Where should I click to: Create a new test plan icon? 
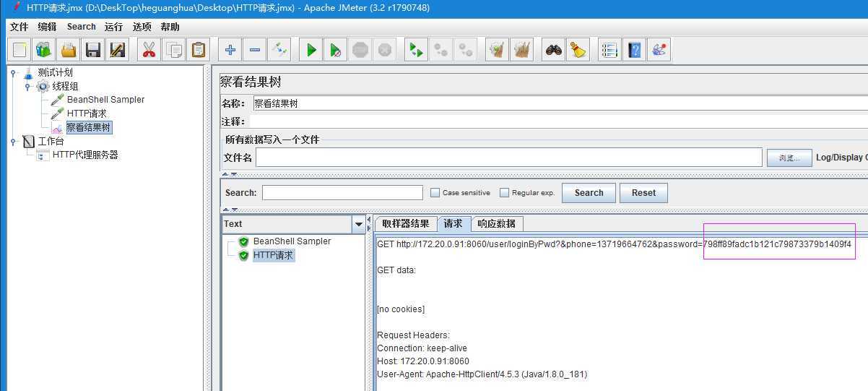19,50
